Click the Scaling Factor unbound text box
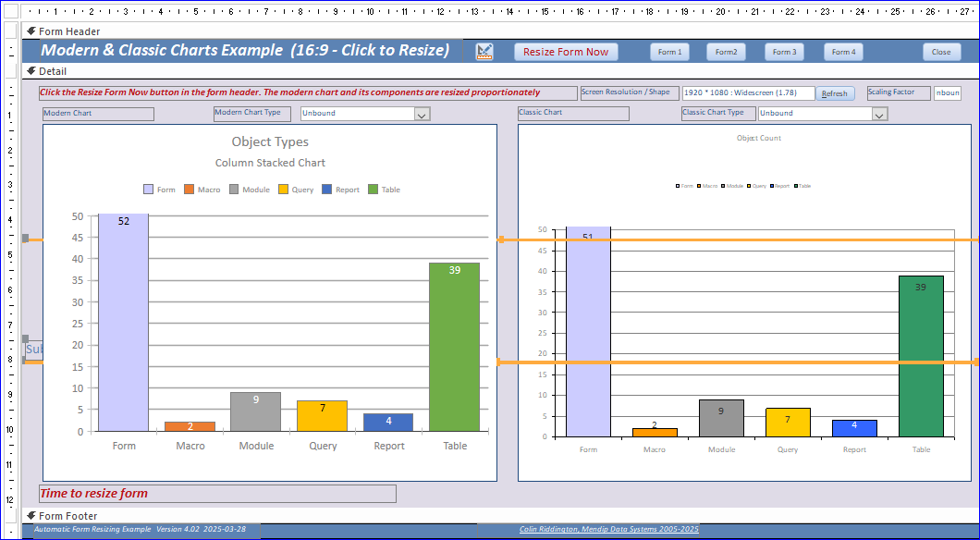Screen dimensions: 980x540 pyautogui.click(x=948, y=93)
